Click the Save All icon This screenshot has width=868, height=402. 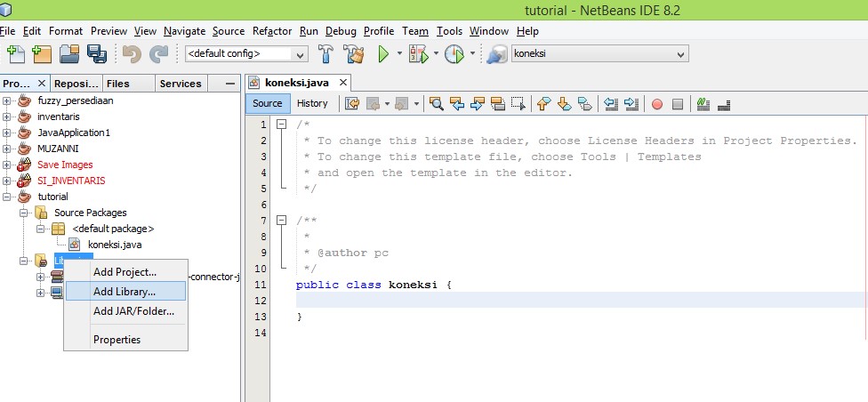[x=96, y=54]
